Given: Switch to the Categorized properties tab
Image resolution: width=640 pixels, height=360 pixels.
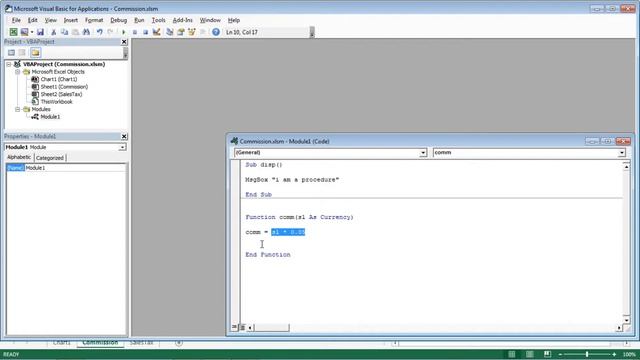Looking at the screenshot, I should pyautogui.click(x=50, y=158).
